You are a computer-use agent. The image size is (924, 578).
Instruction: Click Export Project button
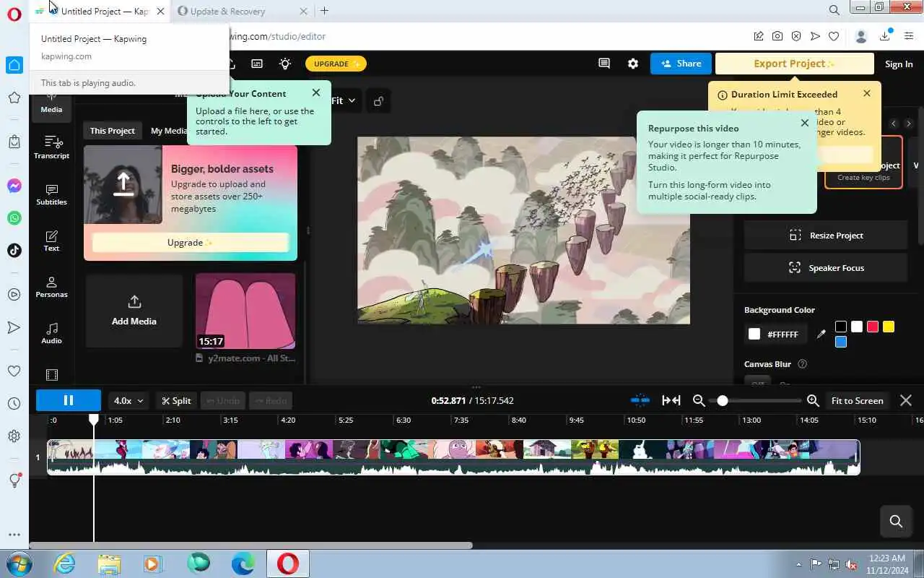click(x=794, y=64)
